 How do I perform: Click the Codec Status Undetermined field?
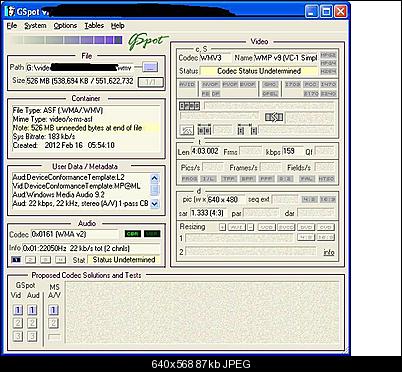point(259,71)
